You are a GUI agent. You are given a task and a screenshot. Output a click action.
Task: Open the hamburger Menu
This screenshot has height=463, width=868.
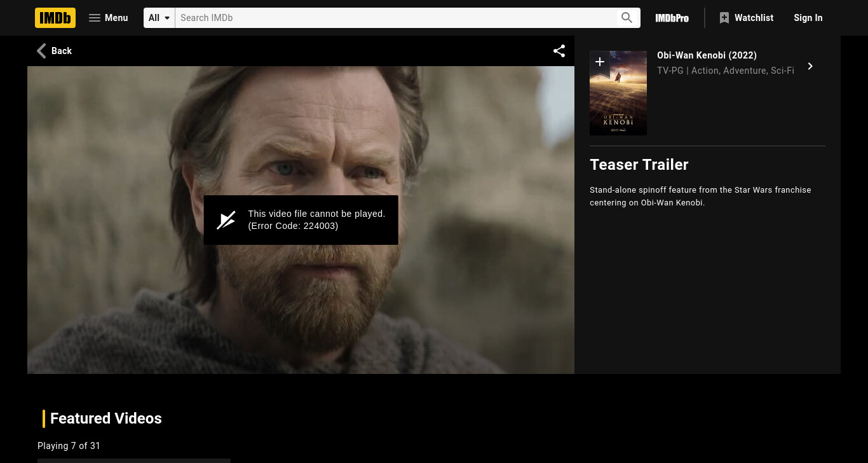click(108, 18)
